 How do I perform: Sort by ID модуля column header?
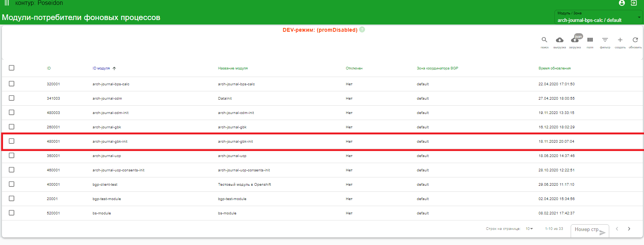[101, 68]
